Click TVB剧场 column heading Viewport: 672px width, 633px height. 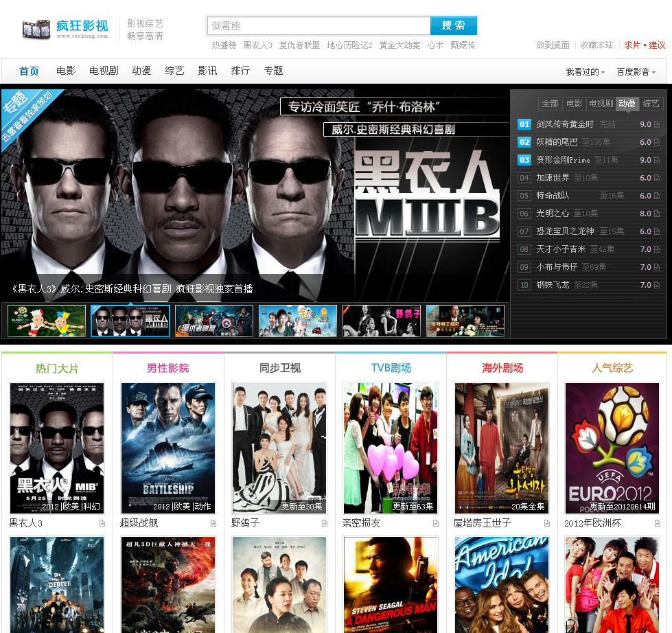(x=391, y=368)
